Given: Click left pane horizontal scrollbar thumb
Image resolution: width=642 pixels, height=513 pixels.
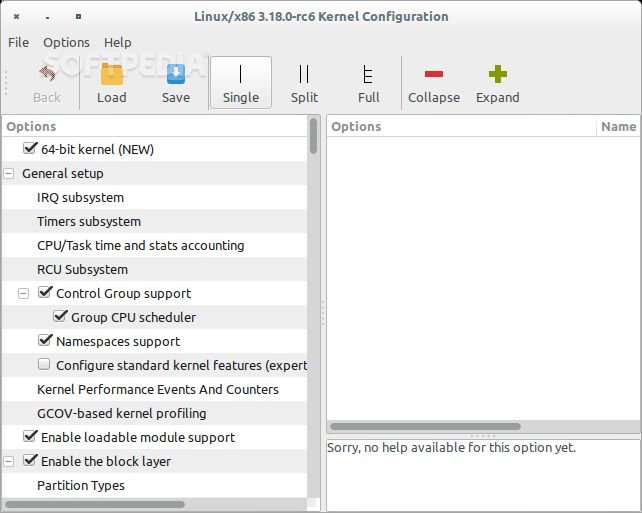Looking at the screenshot, I should (x=95, y=504).
